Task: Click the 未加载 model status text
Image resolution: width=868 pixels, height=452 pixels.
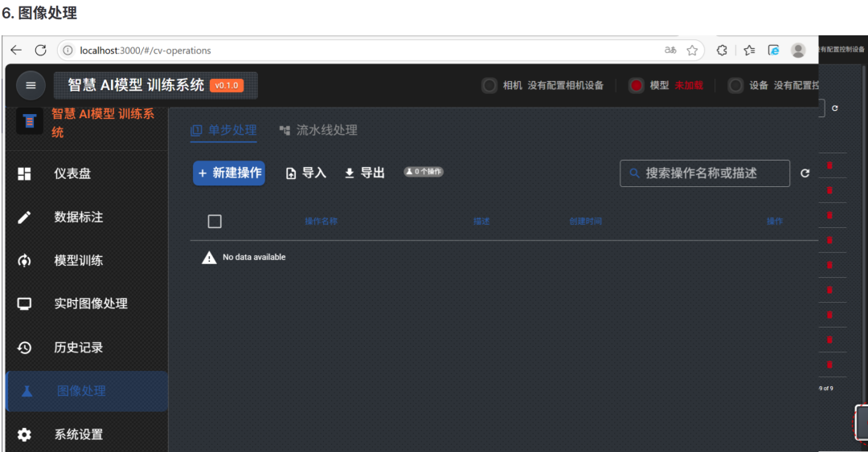Action: (689, 85)
